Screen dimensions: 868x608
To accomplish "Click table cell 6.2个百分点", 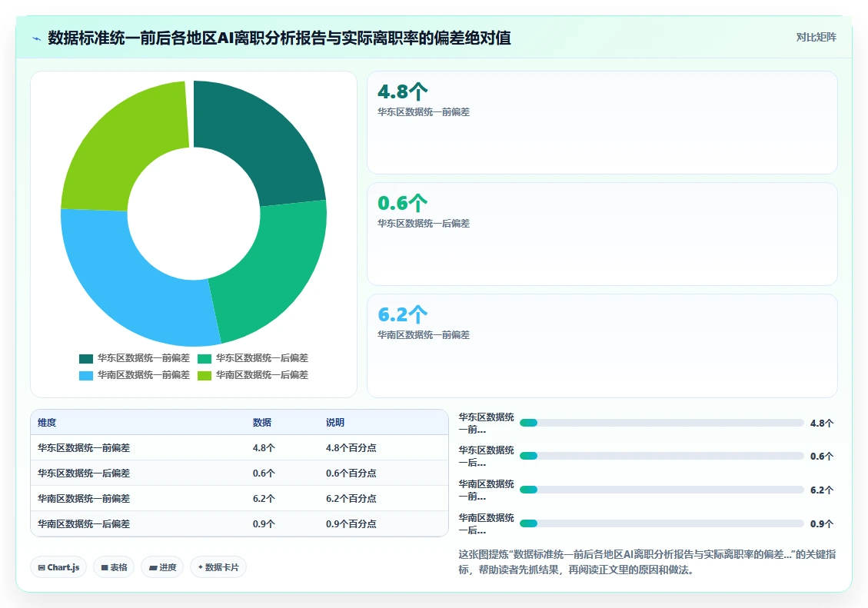I will [x=351, y=498].
